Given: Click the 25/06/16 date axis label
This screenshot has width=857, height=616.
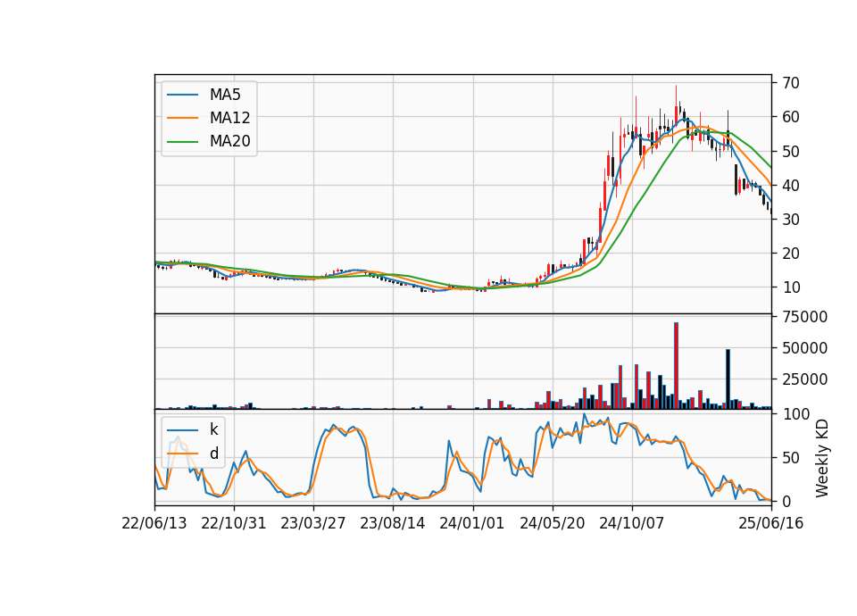Looking at the screenshot, I should coord(771,523).
